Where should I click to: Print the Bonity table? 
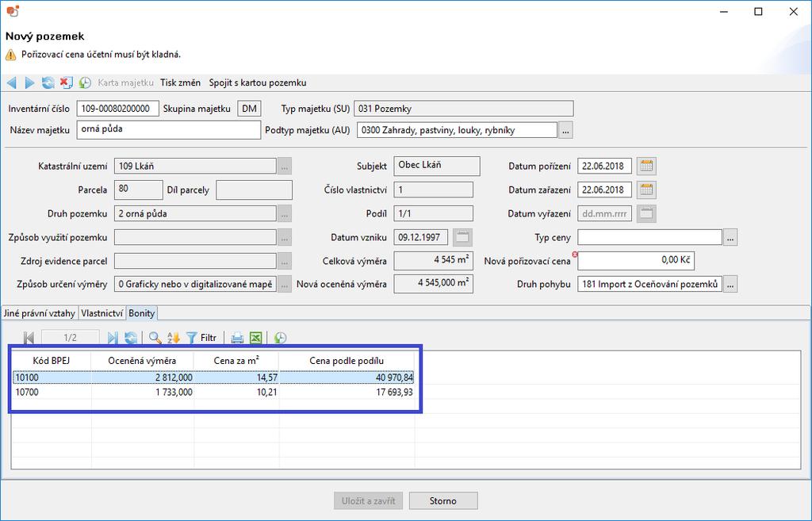point(237,338)
